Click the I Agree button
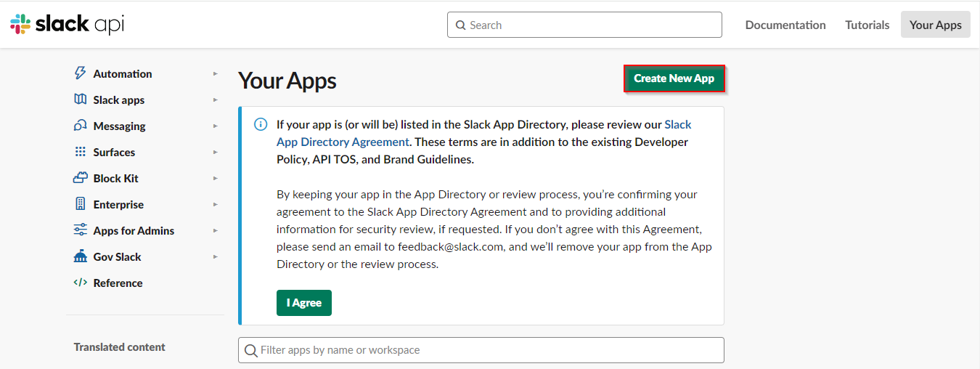The image size is (980, 369). (304, 303)
